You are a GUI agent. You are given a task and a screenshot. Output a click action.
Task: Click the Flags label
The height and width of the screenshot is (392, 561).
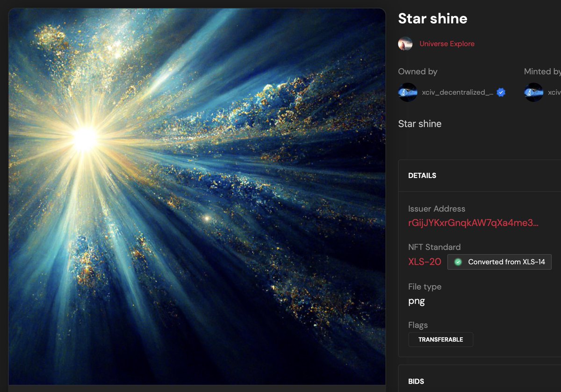418,325
